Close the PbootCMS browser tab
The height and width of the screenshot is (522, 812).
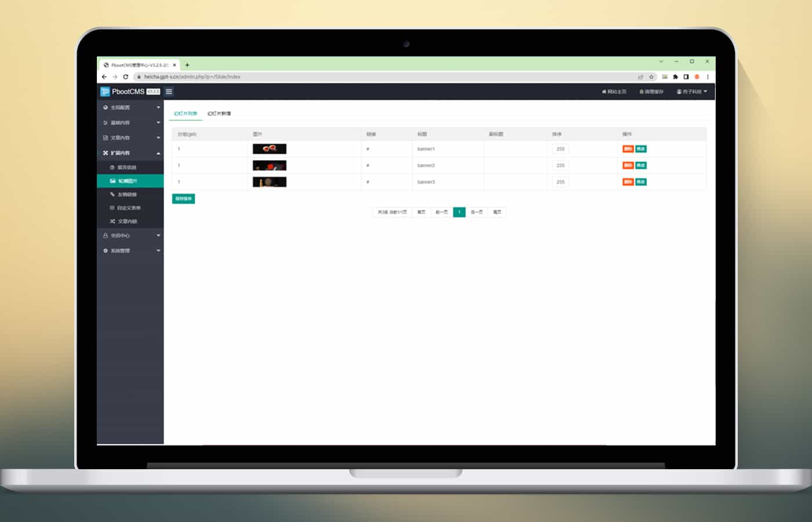pos(175,65)
